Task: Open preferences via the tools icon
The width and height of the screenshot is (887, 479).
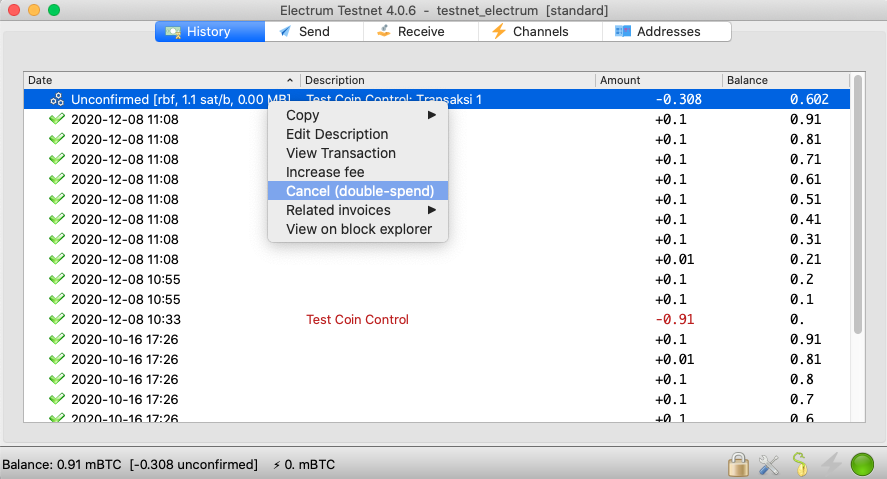Action: tap(769, 465)
